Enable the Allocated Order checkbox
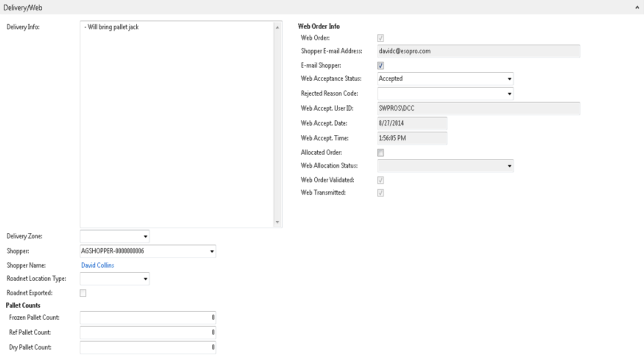 tap(381, 153)
